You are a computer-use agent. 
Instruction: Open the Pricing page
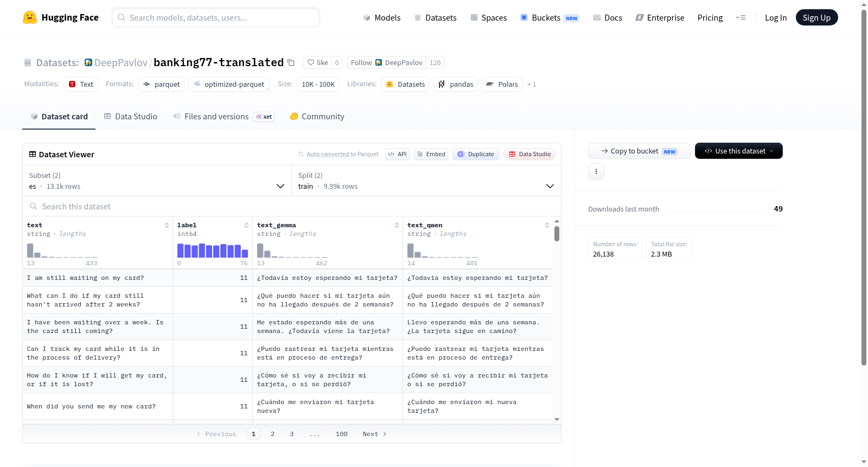[x=710, y=17]
